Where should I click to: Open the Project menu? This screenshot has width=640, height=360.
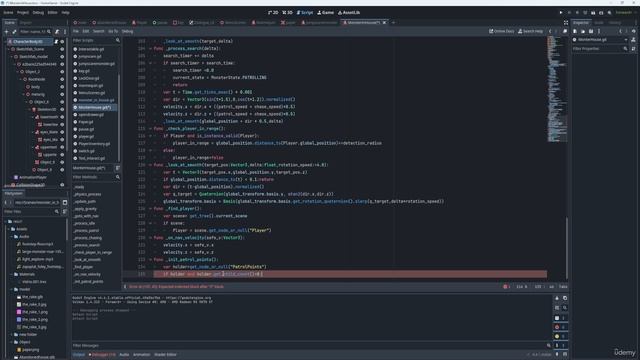(x=23, y=13)
